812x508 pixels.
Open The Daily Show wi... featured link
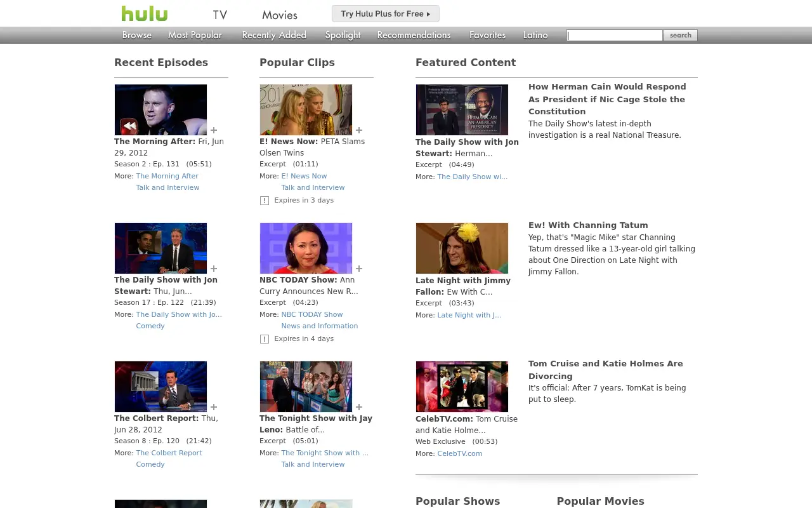pos(472,177)
